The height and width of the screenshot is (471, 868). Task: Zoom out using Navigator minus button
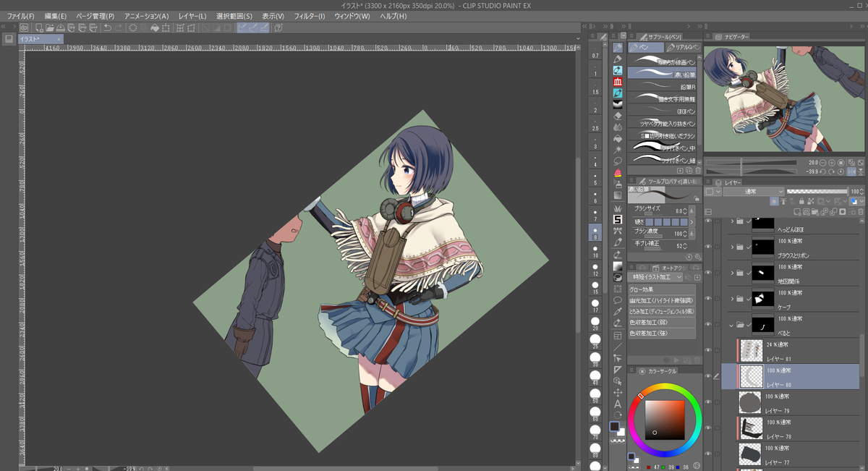822,163
